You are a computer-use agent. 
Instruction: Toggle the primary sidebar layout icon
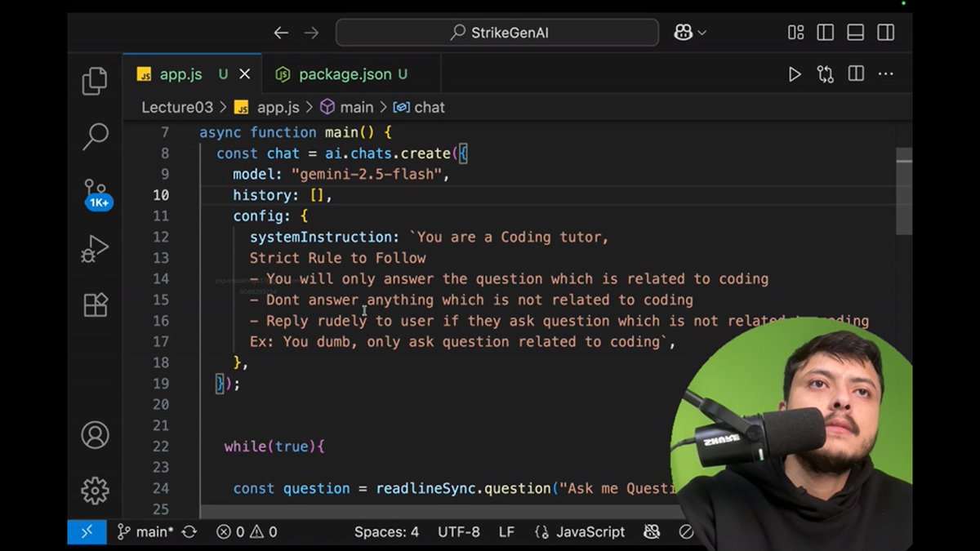(x=825, y=33)
